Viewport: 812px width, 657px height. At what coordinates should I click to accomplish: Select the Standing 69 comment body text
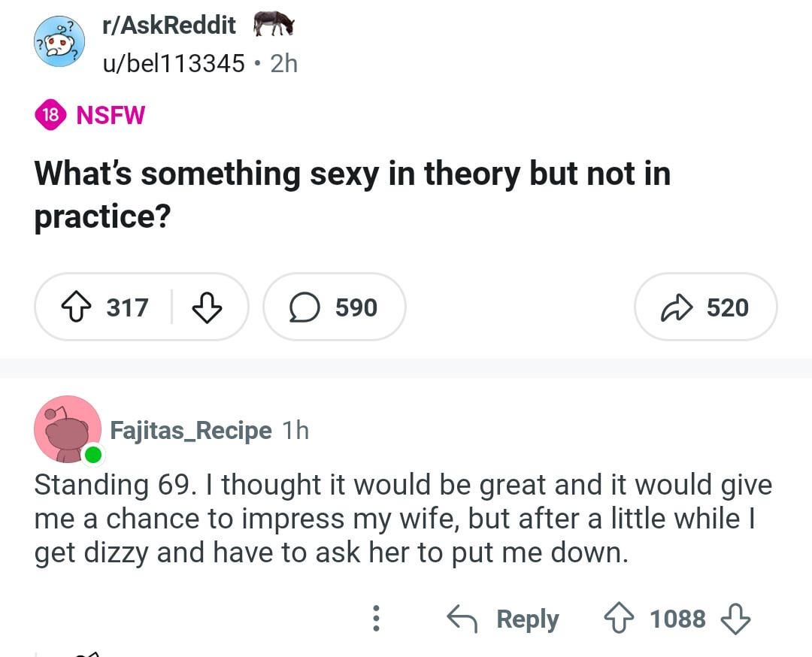[403, 519]
